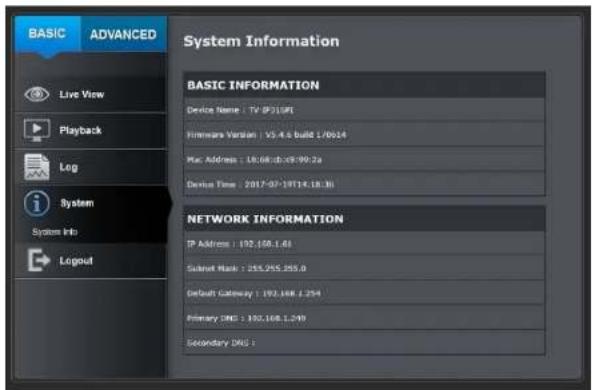Click the System info icon
This screenshot has width=592, height=390.
pyautogui.click(x=37, y=203)
